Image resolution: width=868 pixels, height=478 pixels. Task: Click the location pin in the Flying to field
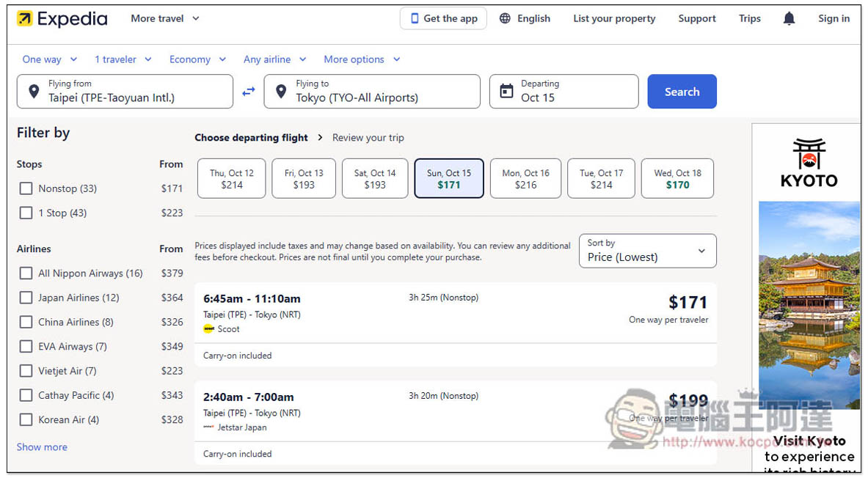(x=280, y=92)
